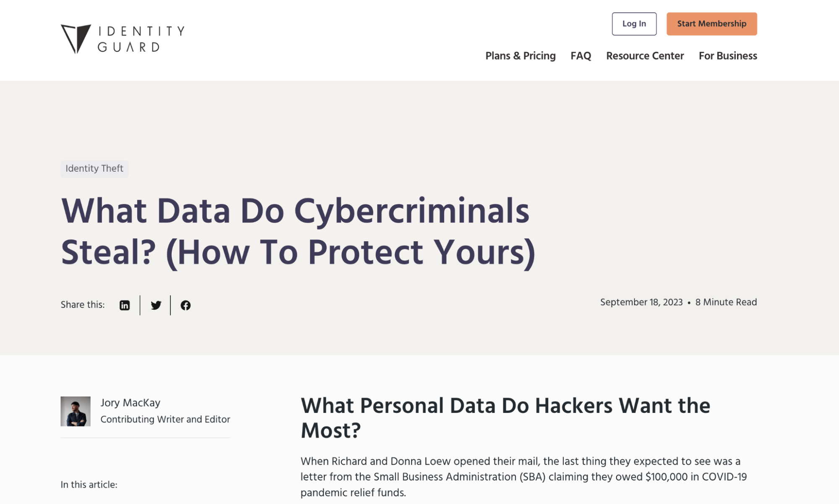The image size is (839, 504).
Task: Click the main article title heading
Action: (x=298, y=232)
